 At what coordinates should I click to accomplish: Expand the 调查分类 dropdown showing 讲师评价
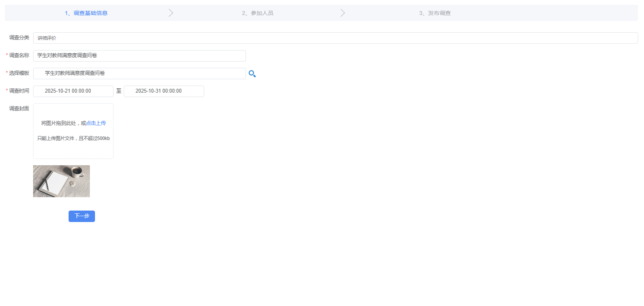(x=335, y=38)
